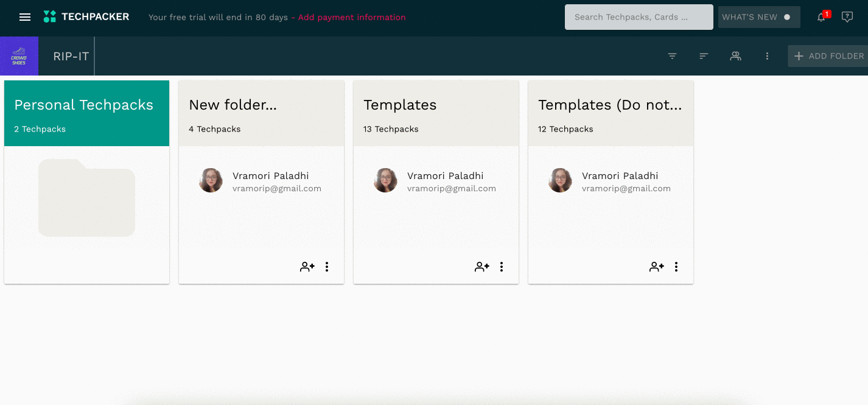Viewport: 868px width, 405px height.
Task: Open New folder options menu
Action: pyautogui.click(x=327, y=267)
